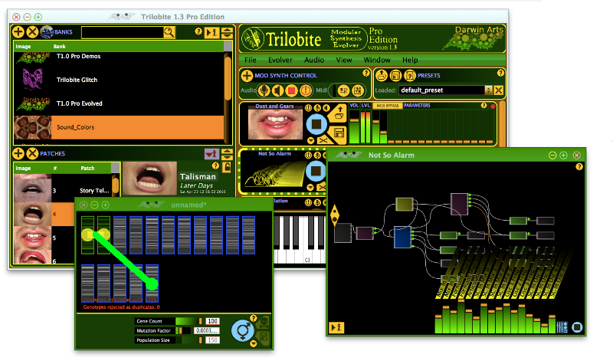Click the Banks list scrollbar
The image size is (613, 364).
(x=228, y=78)
